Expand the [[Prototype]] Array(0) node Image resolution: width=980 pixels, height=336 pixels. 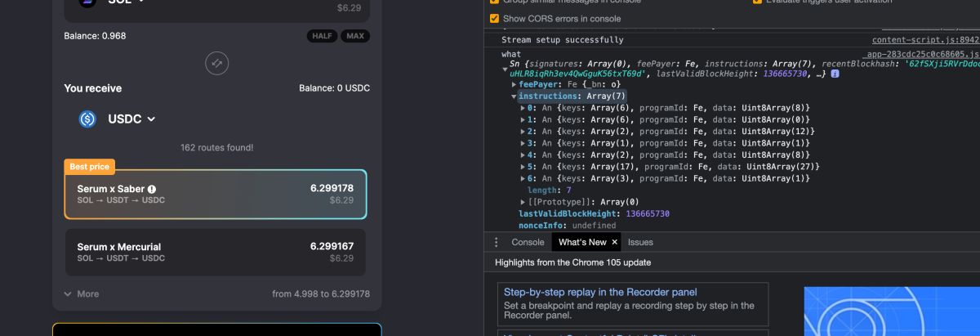(x=523, y=202)
